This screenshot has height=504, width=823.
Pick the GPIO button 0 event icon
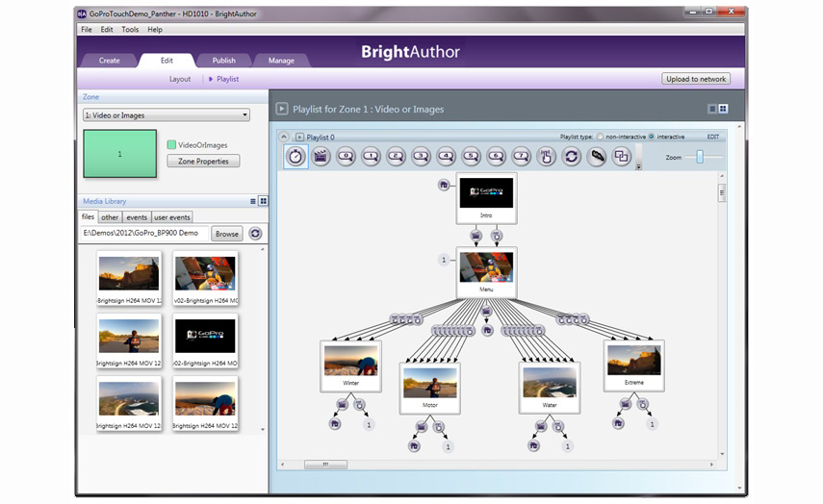pos(346,156)
